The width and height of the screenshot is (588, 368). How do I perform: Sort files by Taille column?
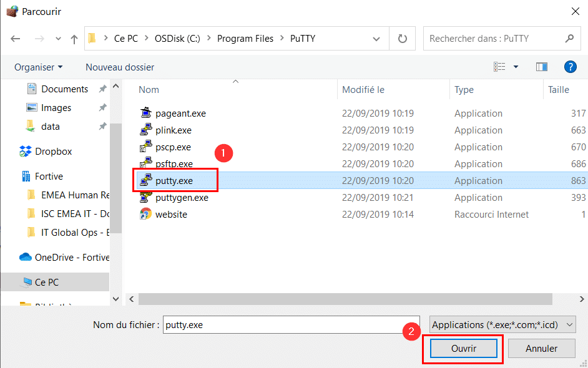pyautogui.click(x=559, y=90)
